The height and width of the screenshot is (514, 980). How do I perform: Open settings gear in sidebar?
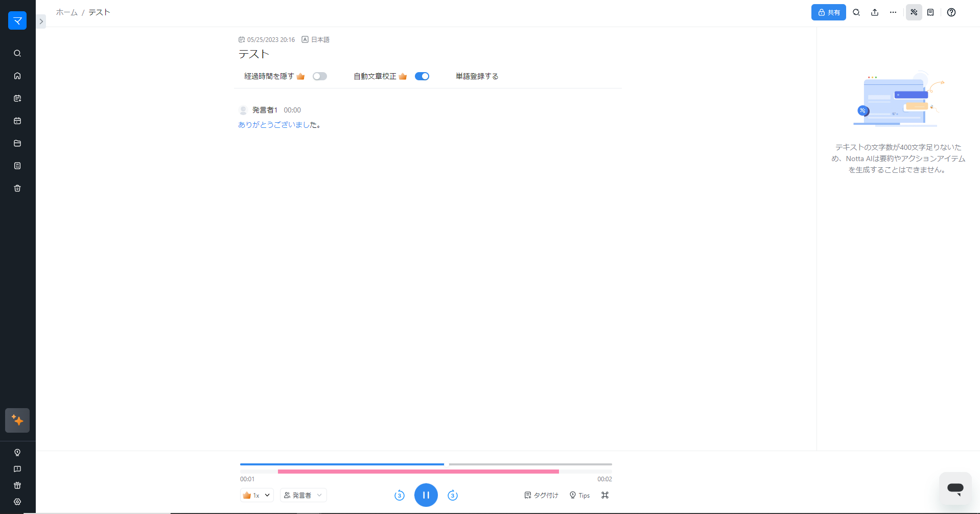pyautogui.click(x=17, y=502)
